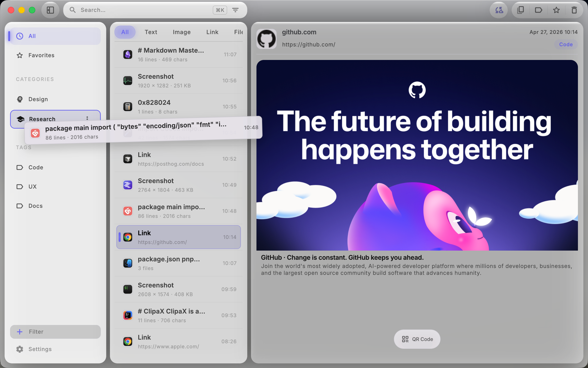This screenshot has width=588, height=368.
Task: Switch to the Image filter tab
Action: click(182, 32)
